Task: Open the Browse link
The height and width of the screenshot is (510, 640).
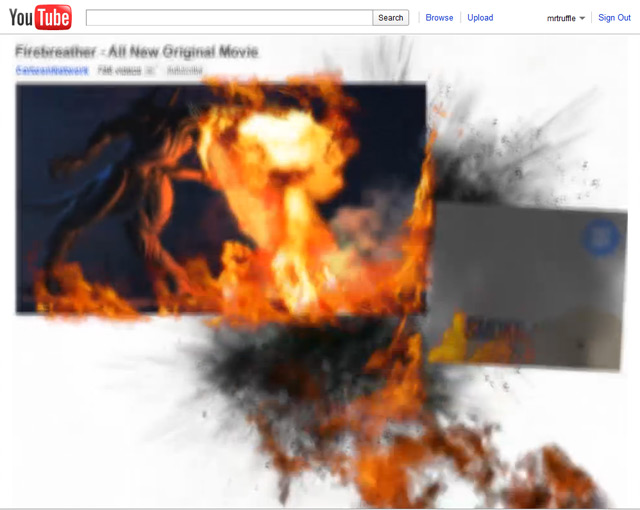Action: coord(439,18)
